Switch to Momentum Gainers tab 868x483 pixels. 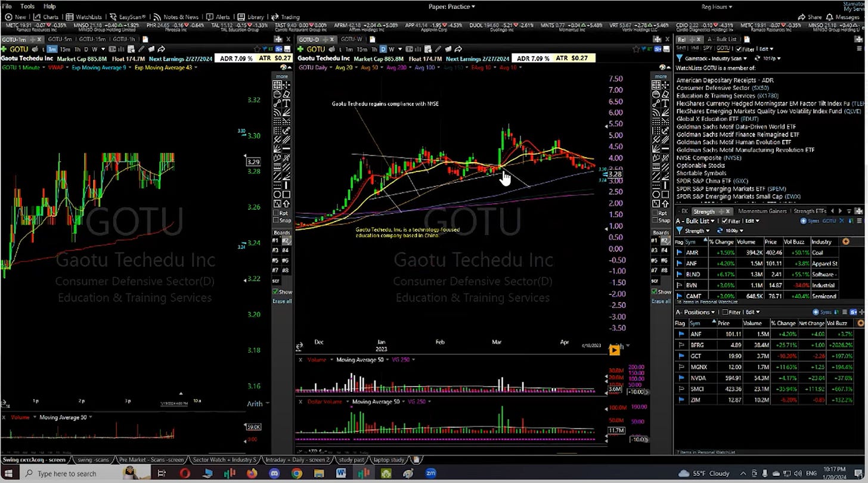[763, 211]
